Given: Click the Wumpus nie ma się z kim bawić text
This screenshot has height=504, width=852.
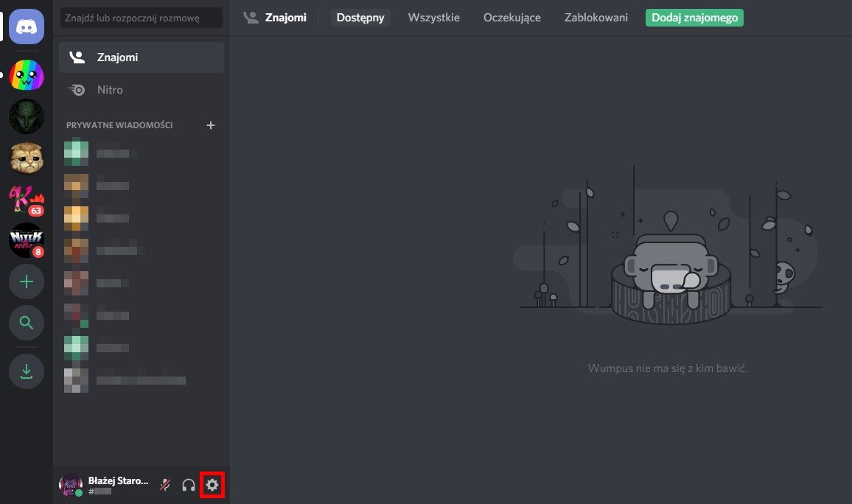Looking at the screenshot, I should (668, 368).
